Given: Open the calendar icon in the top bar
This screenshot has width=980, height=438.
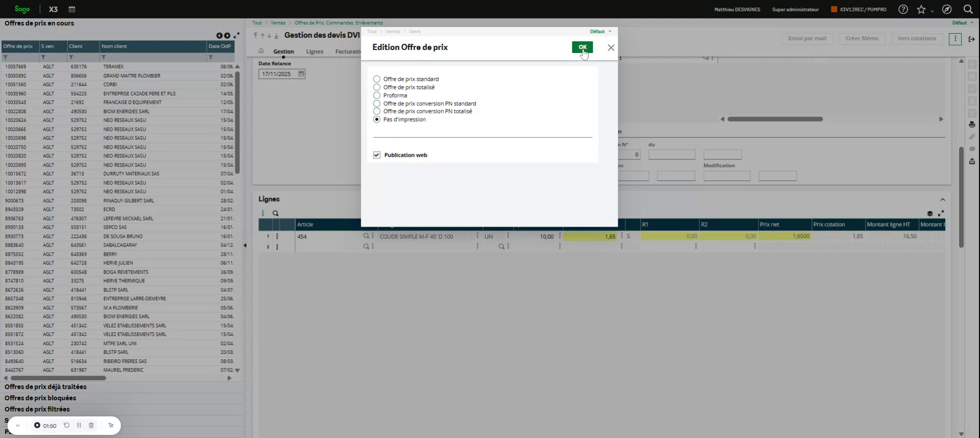Looking at the screenshot, I should pos(72,9).
